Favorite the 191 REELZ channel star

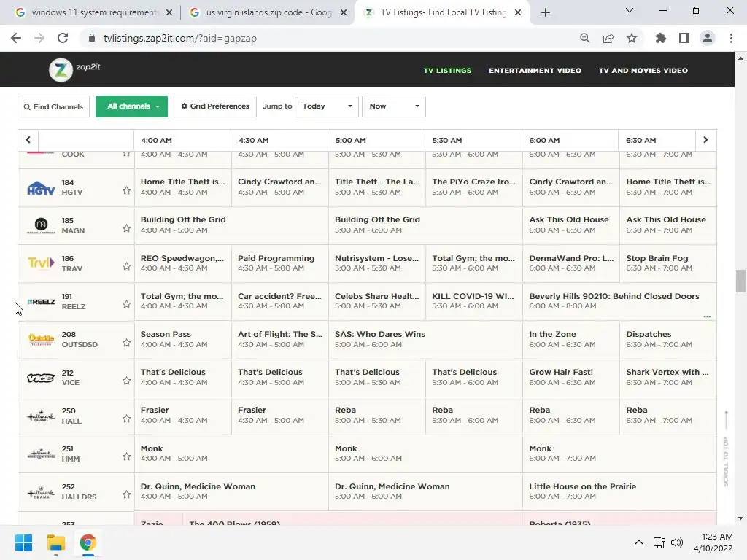[x=126, y=304]
